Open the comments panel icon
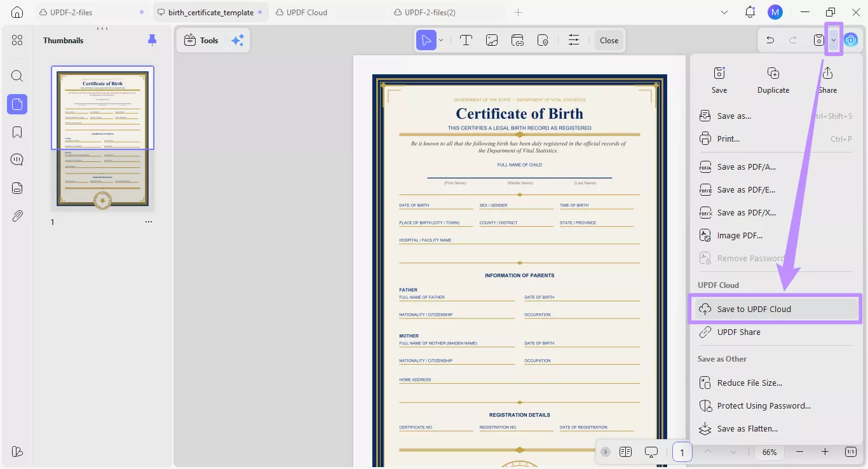This screenshot has height=469, width=868. 17,160
